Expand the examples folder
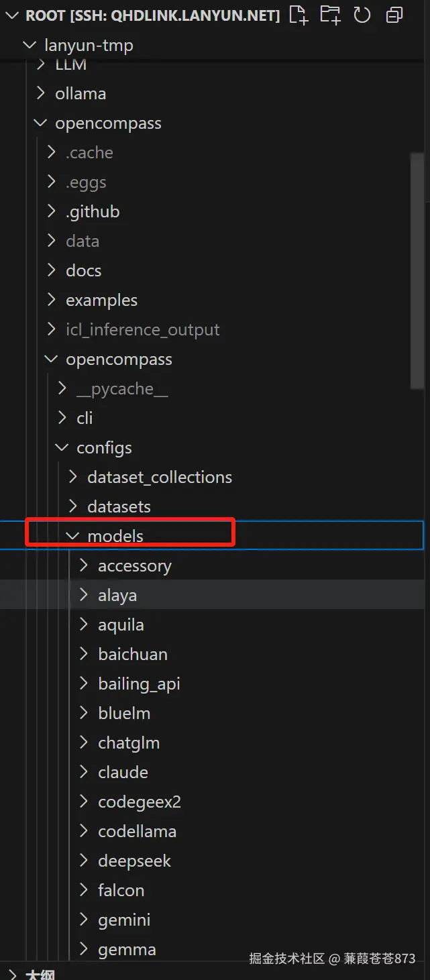 101,300
